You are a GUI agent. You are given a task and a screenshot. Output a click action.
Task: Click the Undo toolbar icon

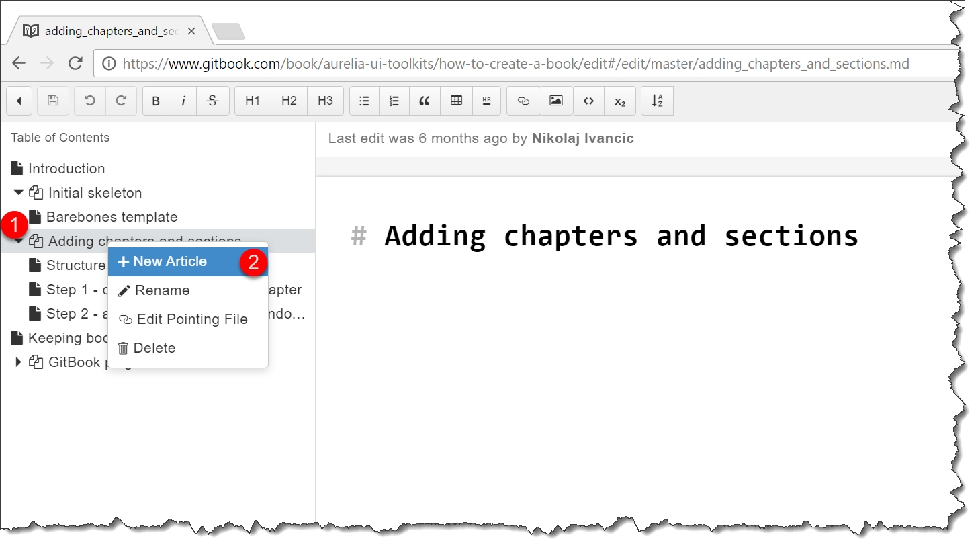[89, 101]
